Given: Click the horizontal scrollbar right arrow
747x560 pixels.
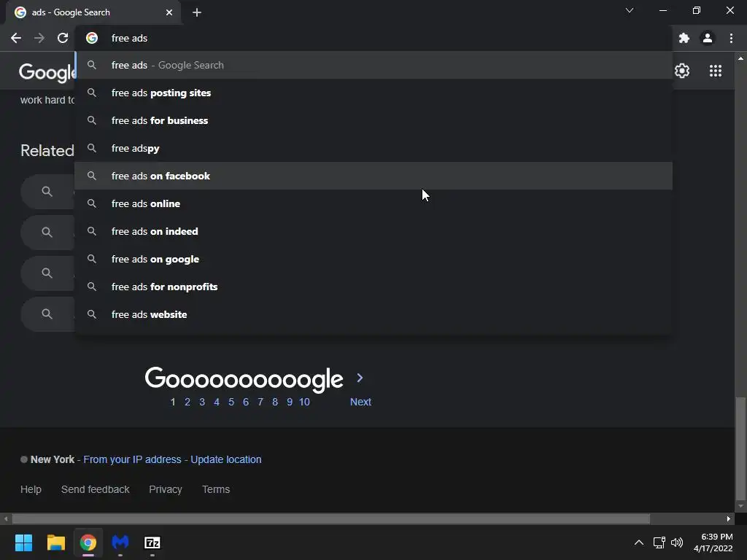Looking at the screenshot, I should [x=729, y=518].
